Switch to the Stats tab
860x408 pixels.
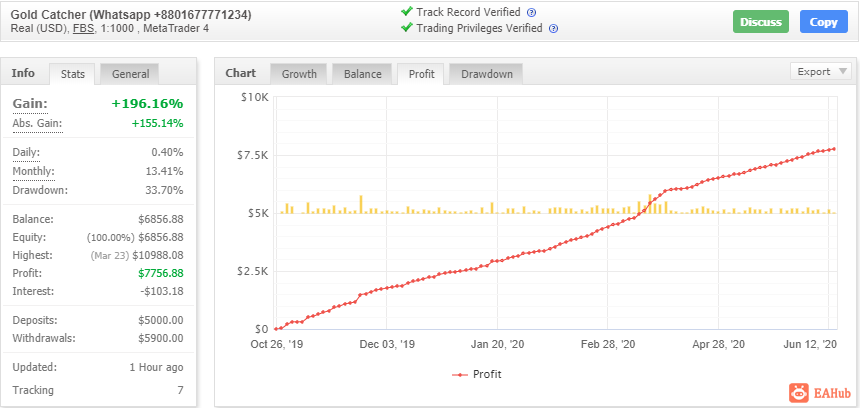(x=72, y=74)
